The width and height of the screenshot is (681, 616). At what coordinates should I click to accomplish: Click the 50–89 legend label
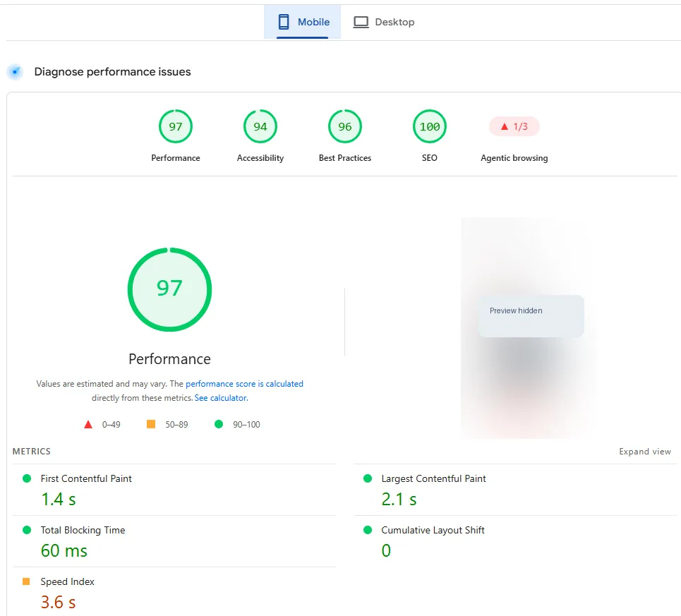tap(176, 425)
